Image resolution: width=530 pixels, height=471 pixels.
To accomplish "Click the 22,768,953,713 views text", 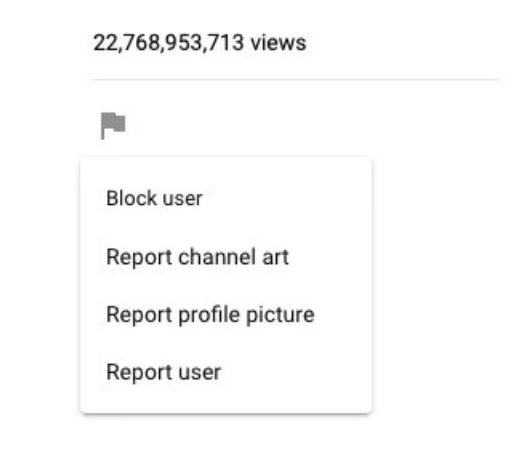I will coord(200,43).
